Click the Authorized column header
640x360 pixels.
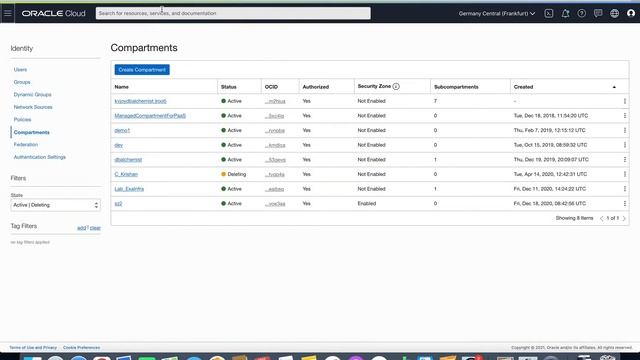[316, 87]
